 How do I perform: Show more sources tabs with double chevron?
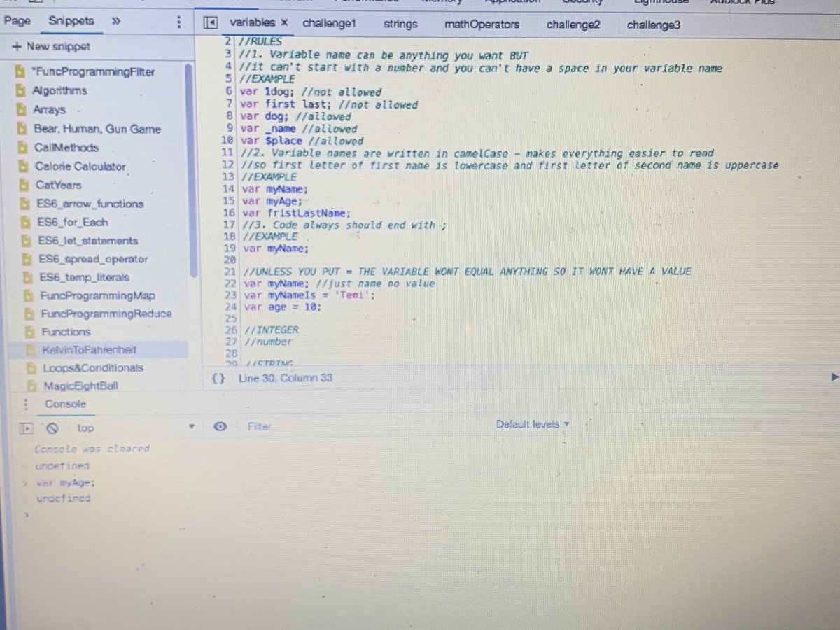[115, 21]
